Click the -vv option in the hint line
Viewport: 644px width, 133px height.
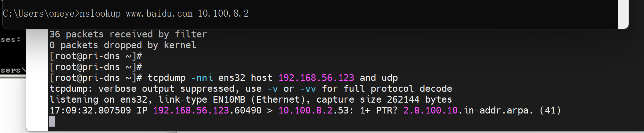[308, 89]
